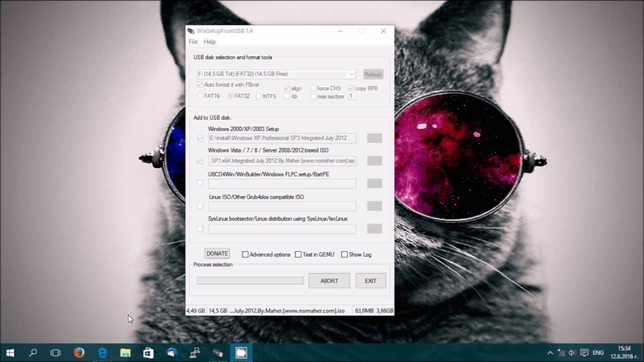Image resolution: width=644 pixels, height=362 pixels.
Task: Toggle Windows 2000/XP/2003 Setup checkbox
Action: pyautogui.click(x=200, y=138)
